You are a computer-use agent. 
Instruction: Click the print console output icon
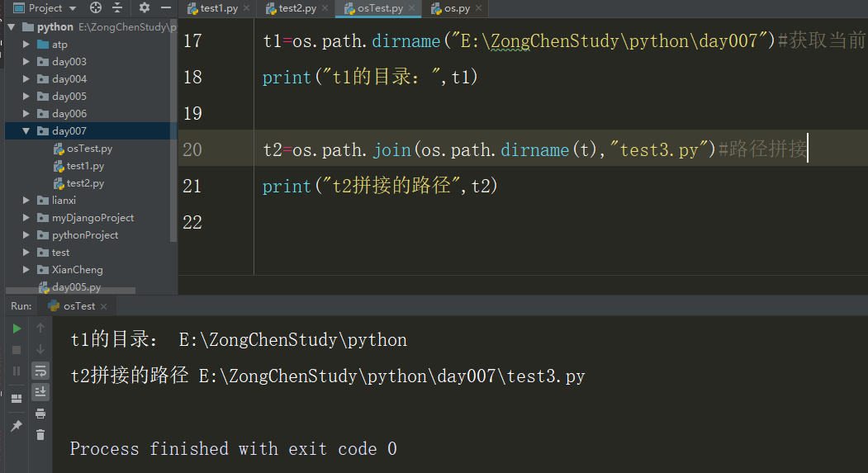tap(40, 414)
